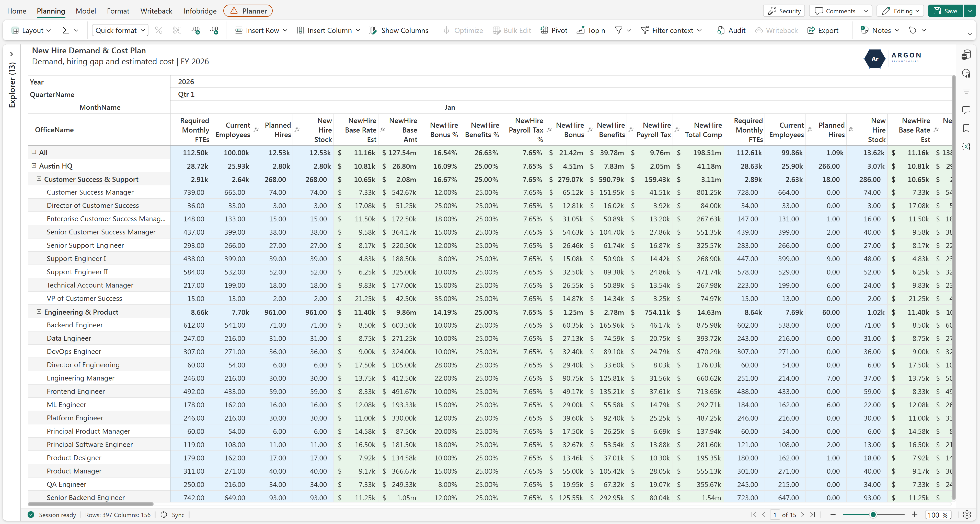Click the Planner button

248,11
